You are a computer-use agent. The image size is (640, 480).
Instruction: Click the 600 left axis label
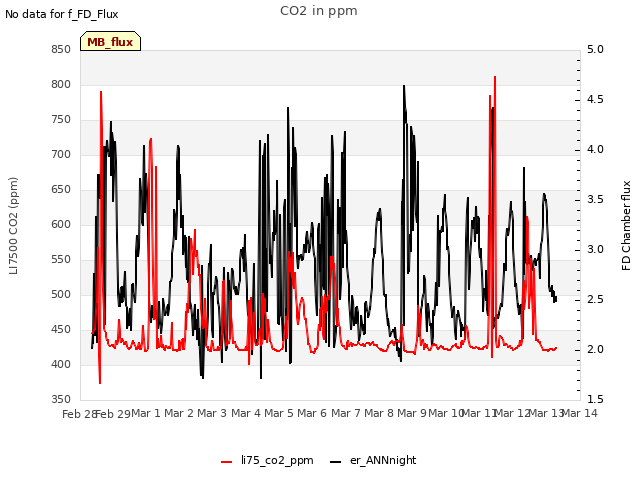61,224
